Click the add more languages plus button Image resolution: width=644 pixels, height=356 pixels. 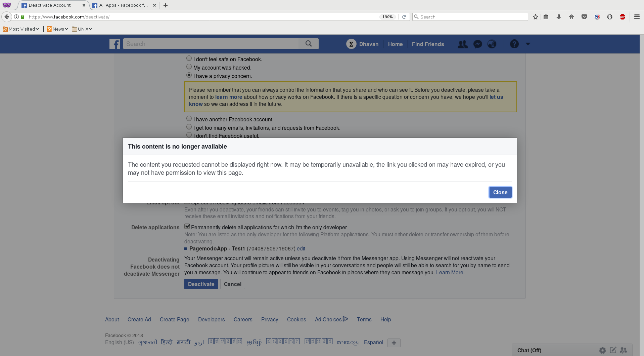[x=394, y=343]
